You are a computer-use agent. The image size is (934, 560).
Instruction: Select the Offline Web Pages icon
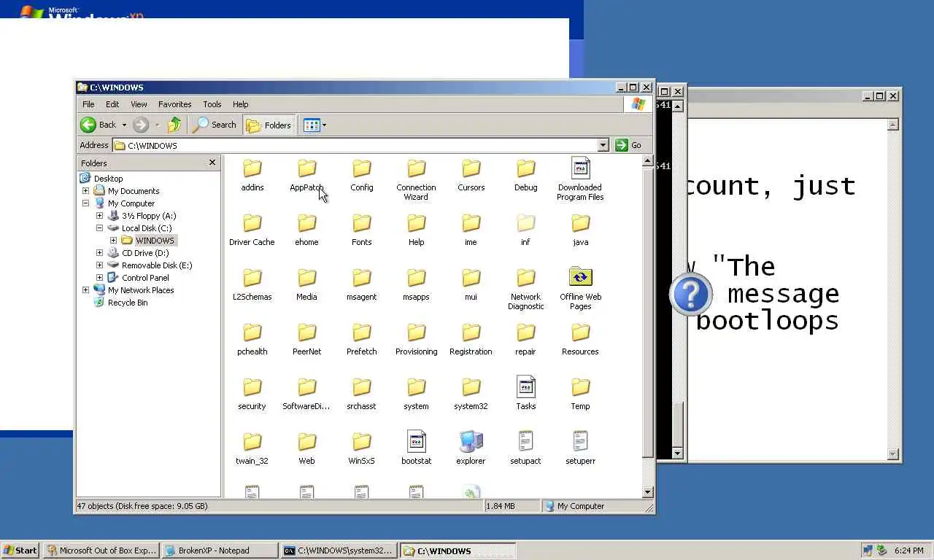[581, 278]
